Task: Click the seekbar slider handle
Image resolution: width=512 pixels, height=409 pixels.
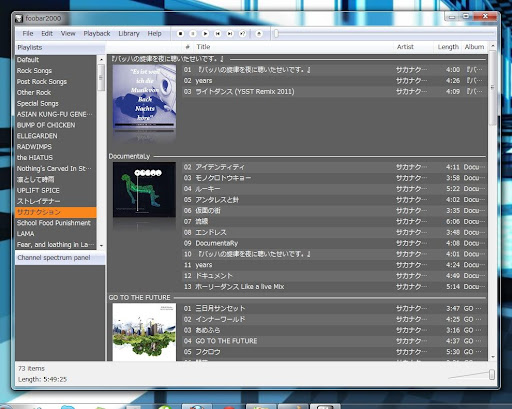Action: (276, 33)
